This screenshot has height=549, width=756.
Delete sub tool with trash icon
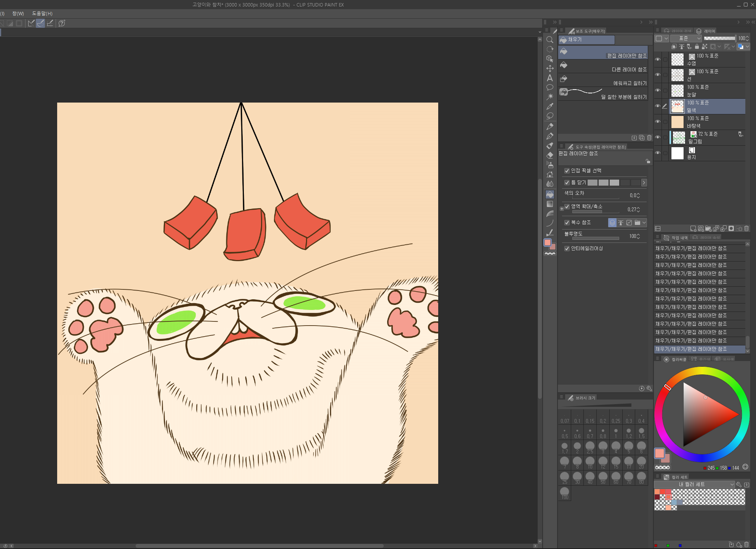coord(649,138)
